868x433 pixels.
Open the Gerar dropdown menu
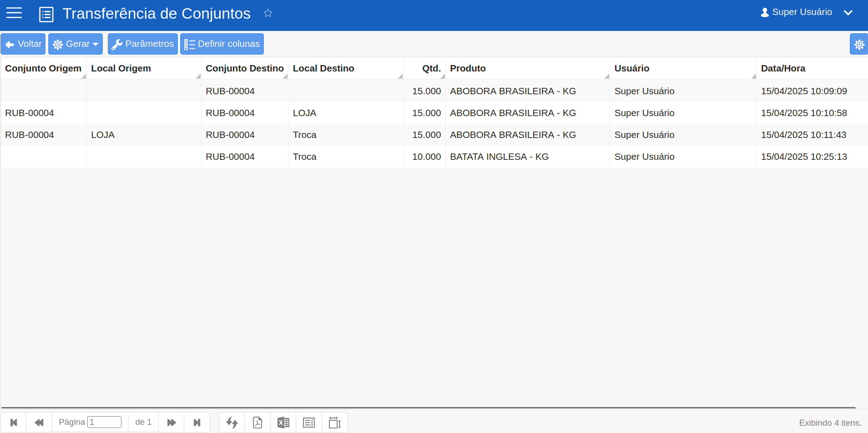click(76, 44)
